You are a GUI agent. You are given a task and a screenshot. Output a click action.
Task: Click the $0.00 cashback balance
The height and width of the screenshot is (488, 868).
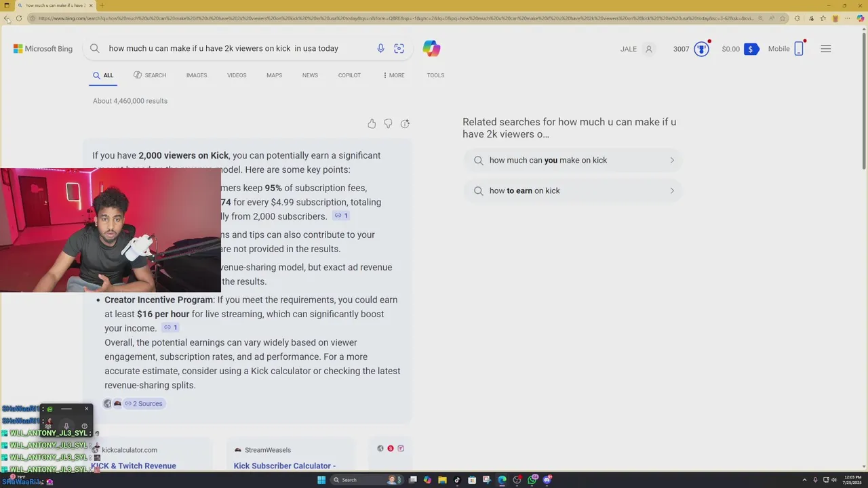[731, 49]
